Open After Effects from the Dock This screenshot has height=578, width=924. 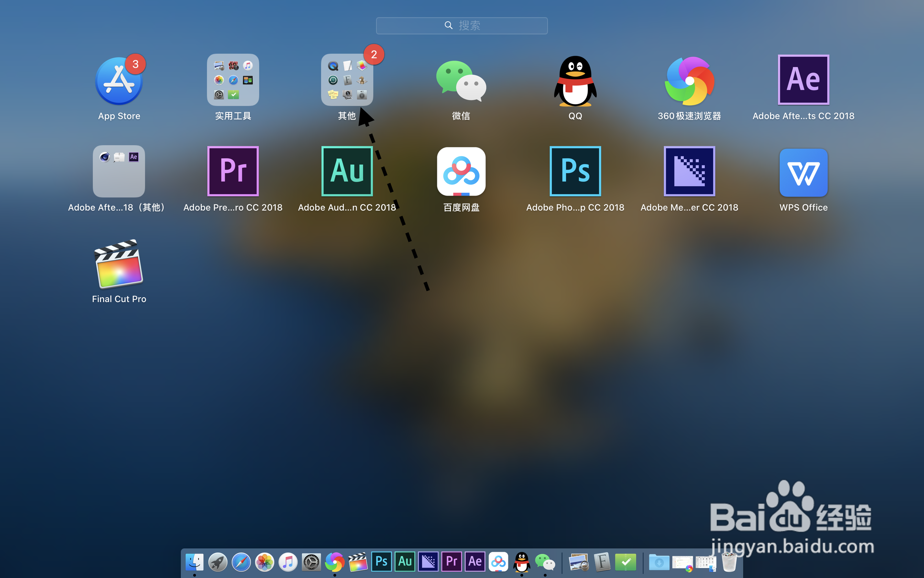click(x=475, y=561)
